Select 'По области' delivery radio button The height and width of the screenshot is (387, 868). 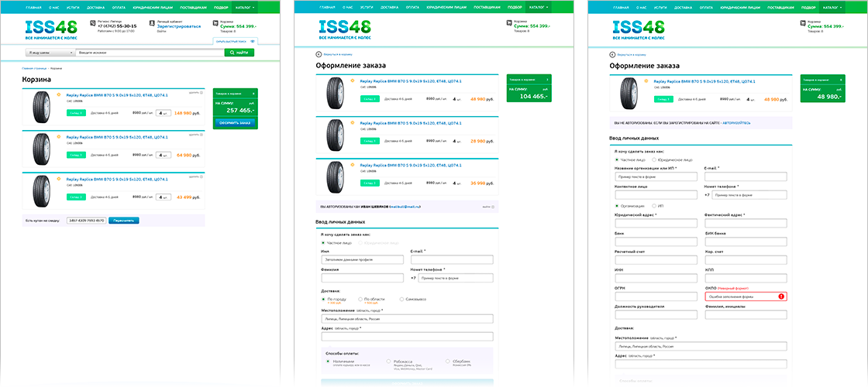click(360, 299)
